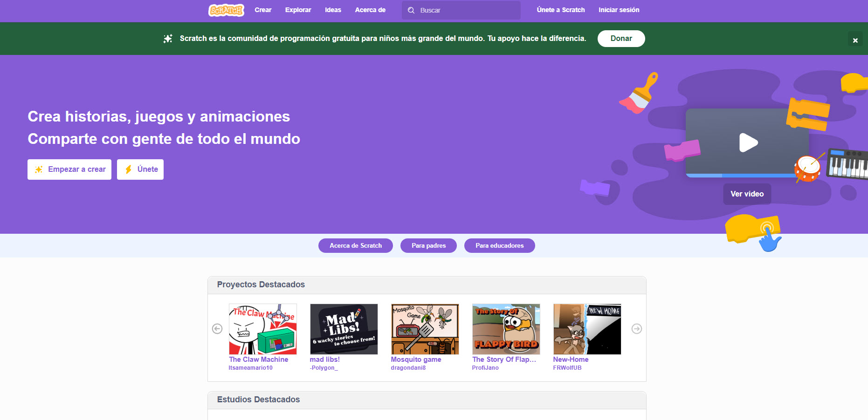Advance the Proyectos Destacados carousel forward
The image size is (868, 420).
click(x=636, y=329)
